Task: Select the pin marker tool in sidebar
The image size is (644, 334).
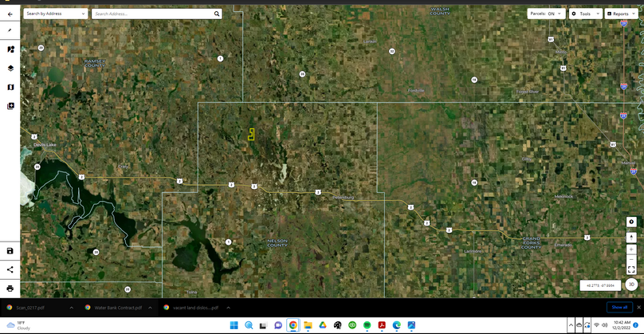Action: tap(10, 30)
